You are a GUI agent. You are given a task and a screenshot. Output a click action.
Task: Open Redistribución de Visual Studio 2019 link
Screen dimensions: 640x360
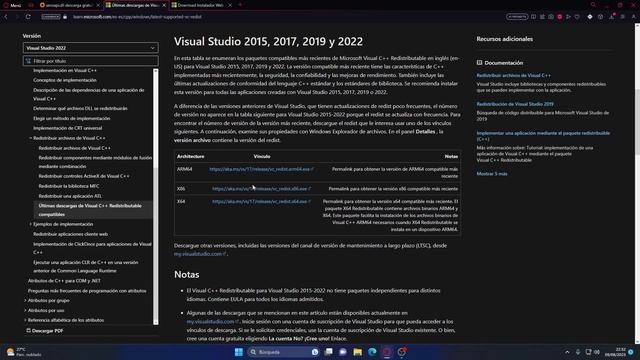click(515, 104)
